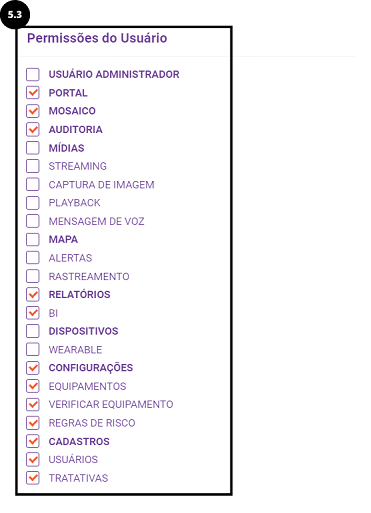
Task: Uncheck the PORTAL permission
Action: 33,93
